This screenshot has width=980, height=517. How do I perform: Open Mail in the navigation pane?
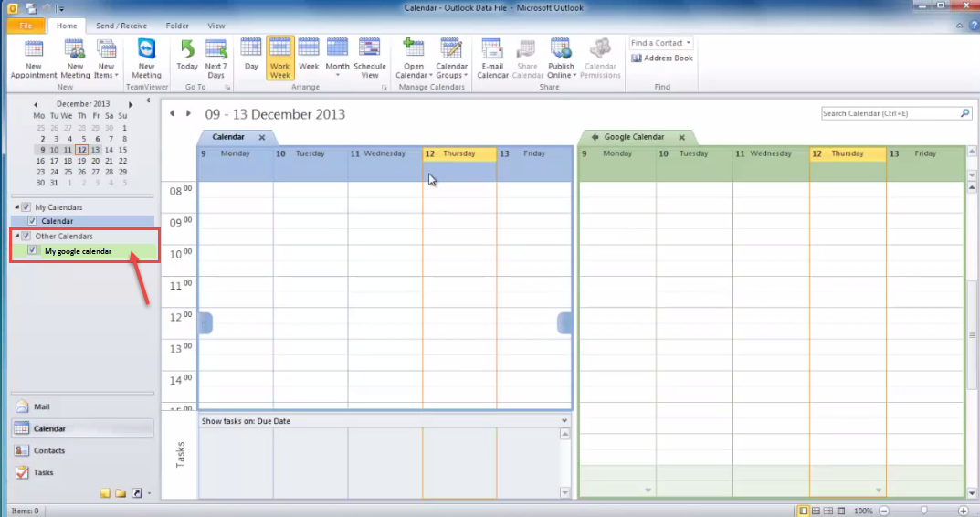pos(82,406)
